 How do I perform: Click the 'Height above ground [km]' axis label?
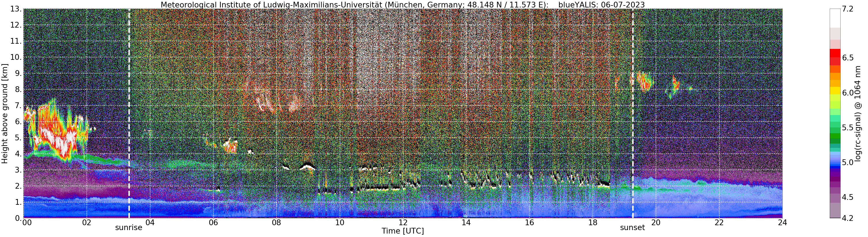(5, 113)
